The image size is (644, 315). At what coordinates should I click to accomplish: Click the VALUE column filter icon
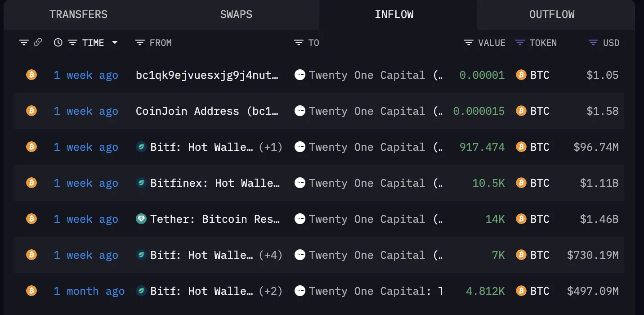469,43
